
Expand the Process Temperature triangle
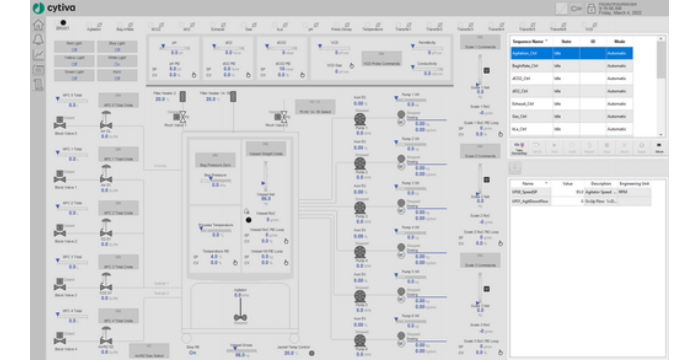coord(201,229)
